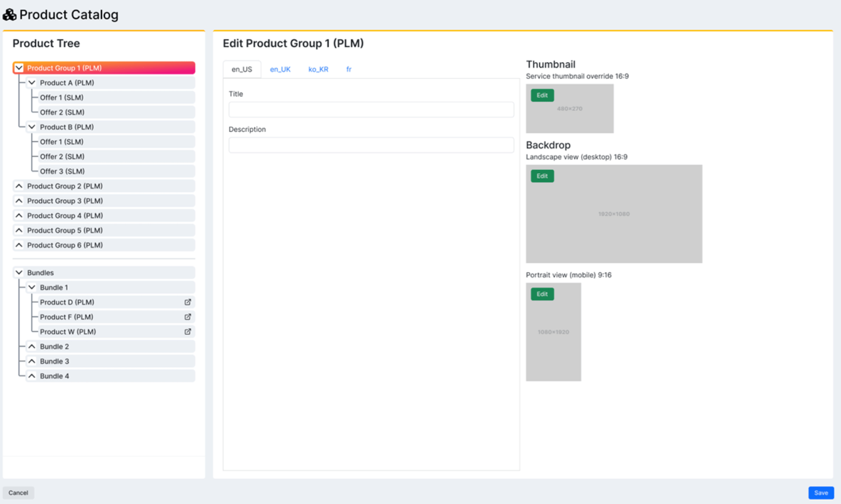
Task: Expand Product Group 3 (PLM) chevron
Action: 19,201
